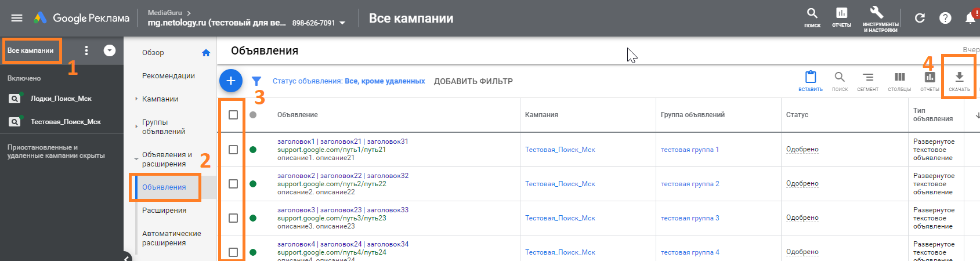
Task: Open account dropdown arrow next to 898-626-7091
Action: [x=342, y=23]
